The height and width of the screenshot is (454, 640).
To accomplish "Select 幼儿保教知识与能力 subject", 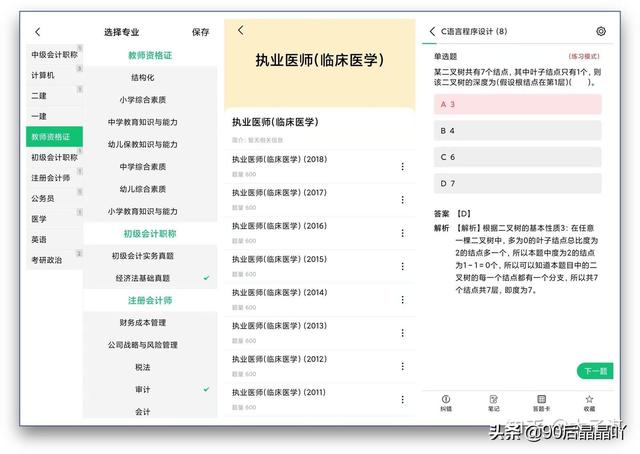I will [x=150, y=144].
